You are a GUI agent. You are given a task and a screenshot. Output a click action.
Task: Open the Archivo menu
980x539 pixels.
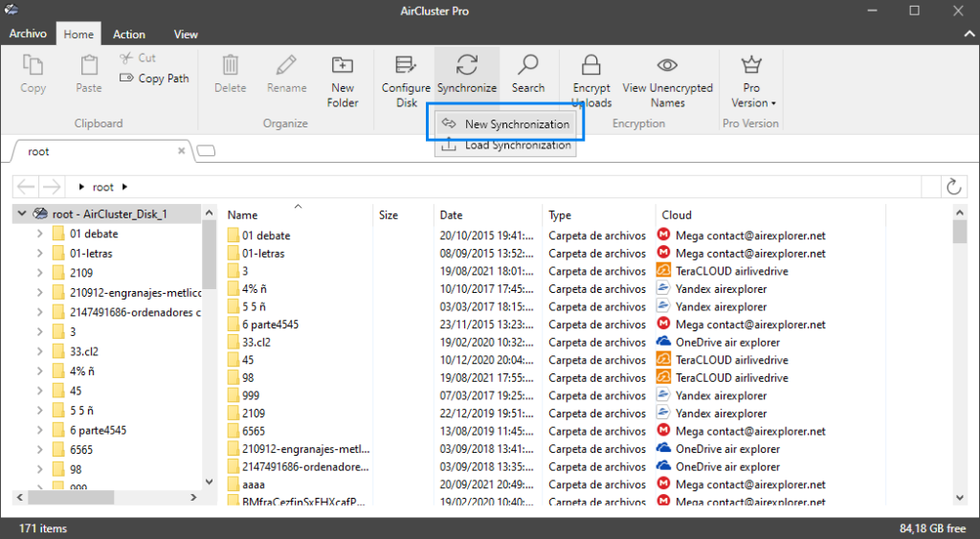[x=28, y=34]
